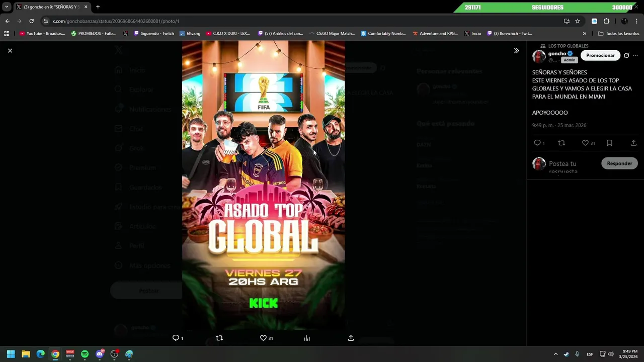The image size is (644, 362).
Task: Like the post with the heart icon below the photo
Action: [263, 338]
